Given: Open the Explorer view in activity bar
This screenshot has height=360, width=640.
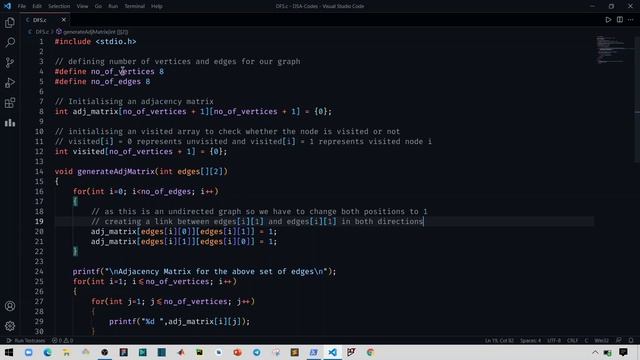Looking at the screenshot, I should 10,22.
